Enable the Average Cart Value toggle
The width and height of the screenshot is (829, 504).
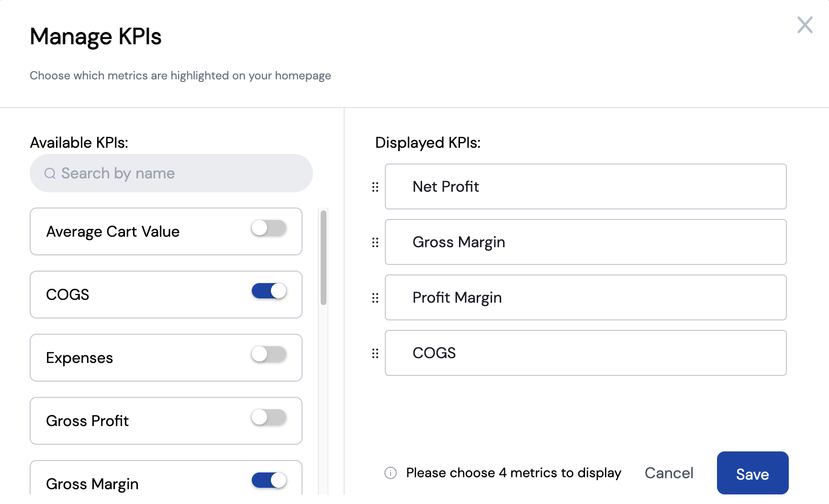(x=269, y=228)
